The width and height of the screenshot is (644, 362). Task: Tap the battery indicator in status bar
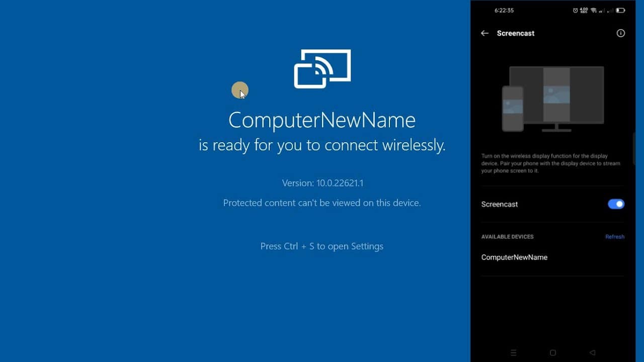tap(621, 10)
